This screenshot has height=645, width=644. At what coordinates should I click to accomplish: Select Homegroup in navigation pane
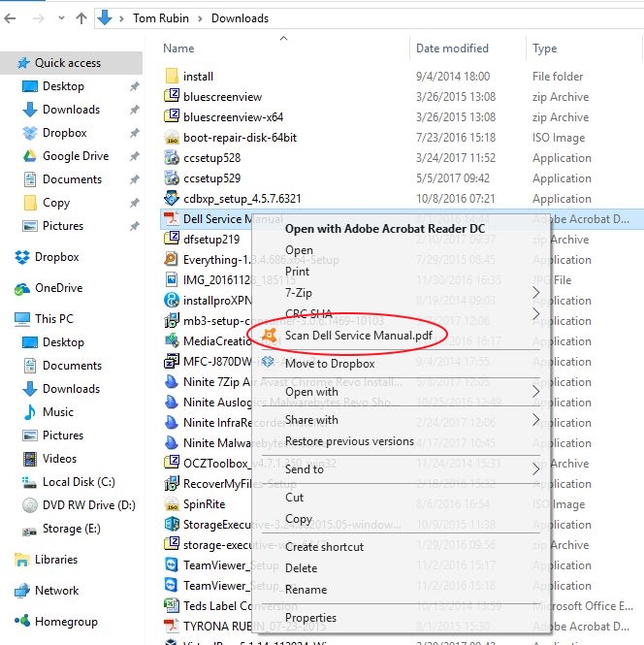66,621
